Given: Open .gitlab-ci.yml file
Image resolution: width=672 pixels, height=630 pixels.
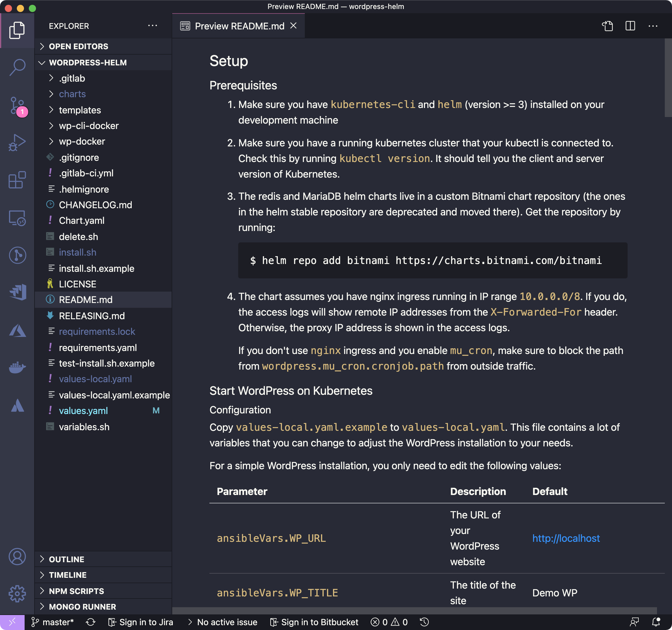Looking at the screenshot, I should click(103, 173).
